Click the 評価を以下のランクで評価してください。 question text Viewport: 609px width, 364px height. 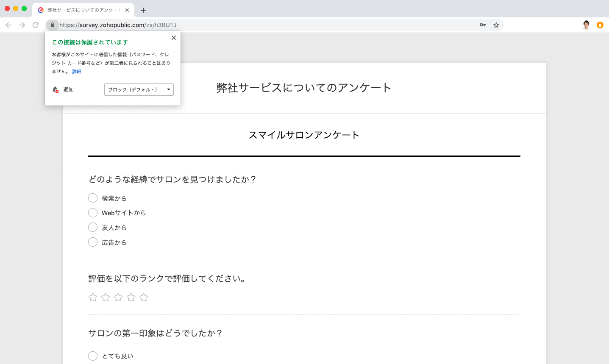pos(167,278)
